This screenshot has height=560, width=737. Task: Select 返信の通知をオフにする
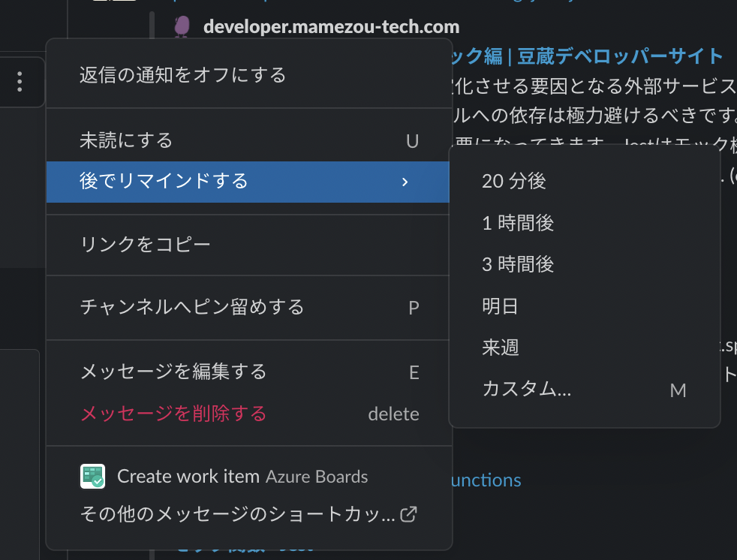[248, 75]
